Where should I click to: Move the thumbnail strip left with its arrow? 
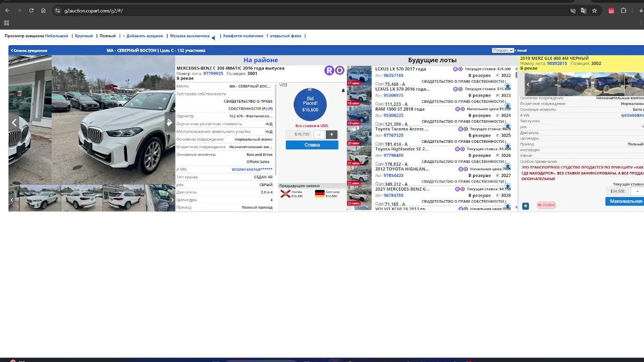12,200
